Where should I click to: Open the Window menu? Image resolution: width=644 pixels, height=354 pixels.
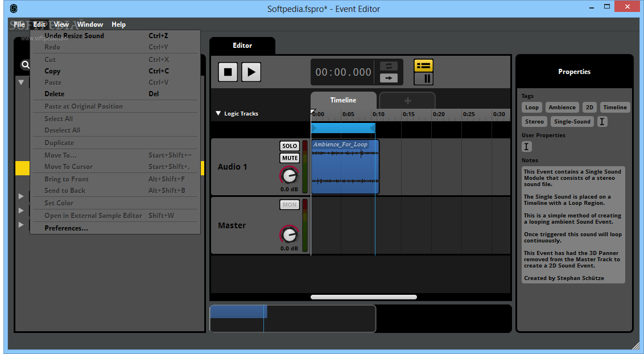click(x=90, y=24)
